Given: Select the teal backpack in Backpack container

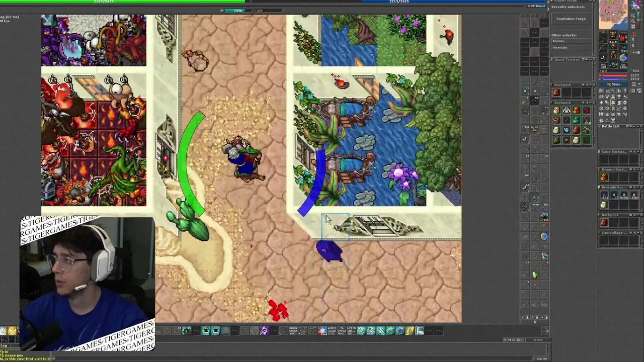Looking at the screenshot, I should (576, 121).
